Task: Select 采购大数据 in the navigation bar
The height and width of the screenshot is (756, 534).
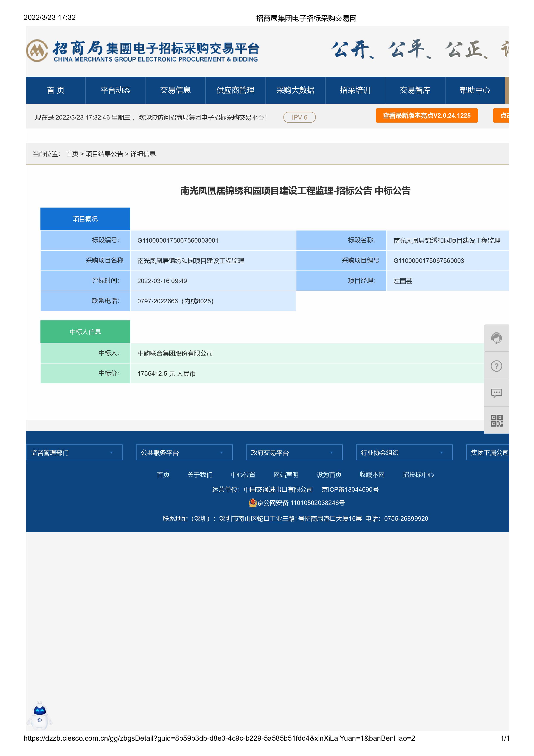Action: 295,90
